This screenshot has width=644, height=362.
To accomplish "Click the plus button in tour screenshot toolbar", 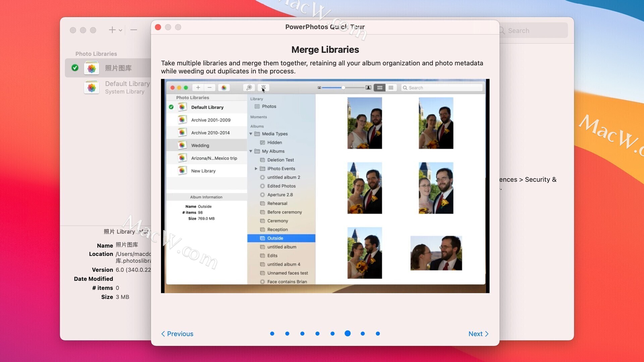I will coord(198,88).
